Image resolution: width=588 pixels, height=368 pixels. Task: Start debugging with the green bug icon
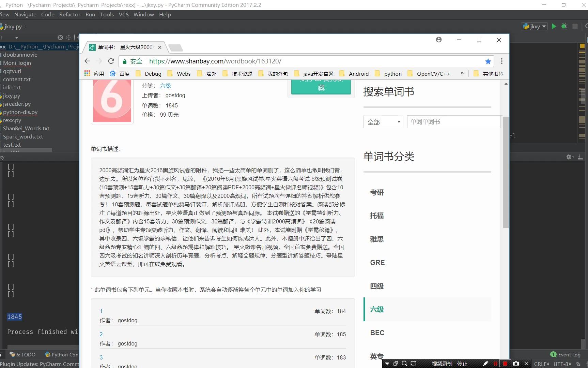point(564,26)
